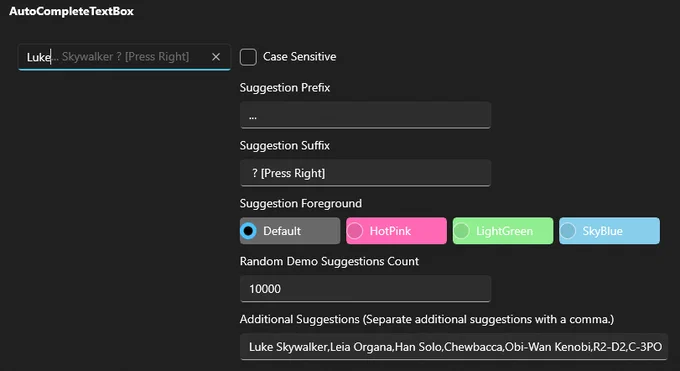The height and width of the screenshot is (371, 680).
Task: Click the greyed Skywalker suggestion ghost text
Action: [x=87, y=57]
